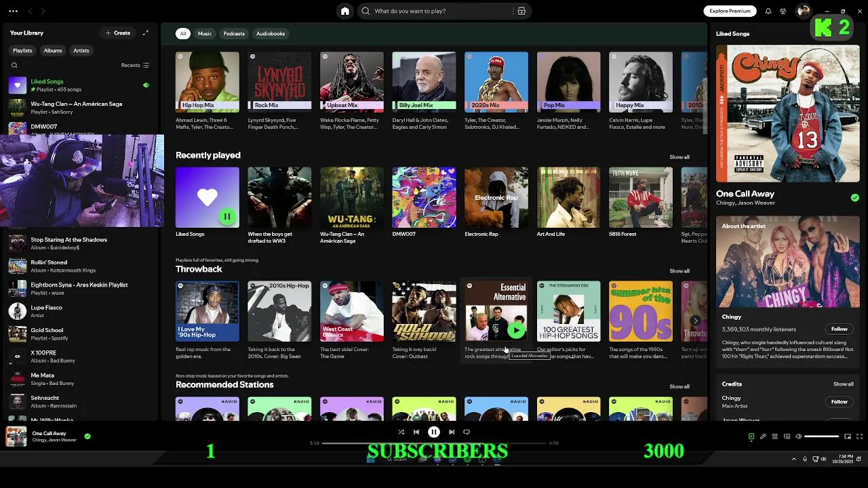Image resolution: width=868 pixels, height=488 pixels.
Task: Show all Credits
Action: point(844,384)
